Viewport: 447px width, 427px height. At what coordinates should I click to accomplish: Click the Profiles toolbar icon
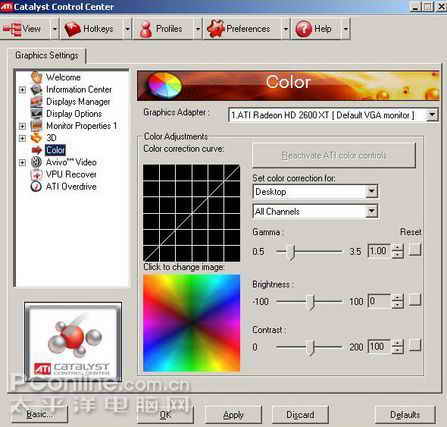click(146, 29)
